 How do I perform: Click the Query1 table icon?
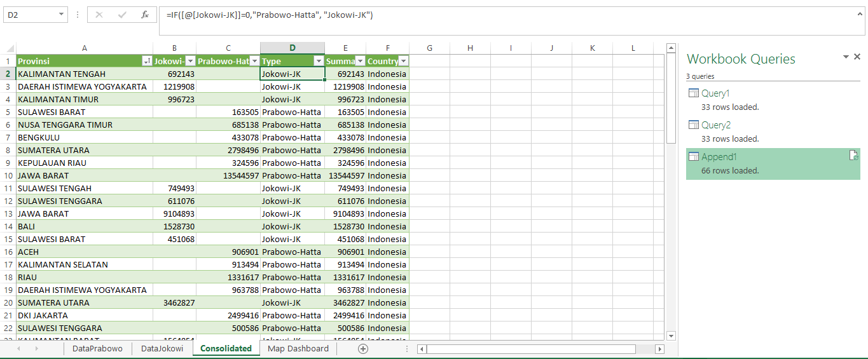(x=693, y=93)
